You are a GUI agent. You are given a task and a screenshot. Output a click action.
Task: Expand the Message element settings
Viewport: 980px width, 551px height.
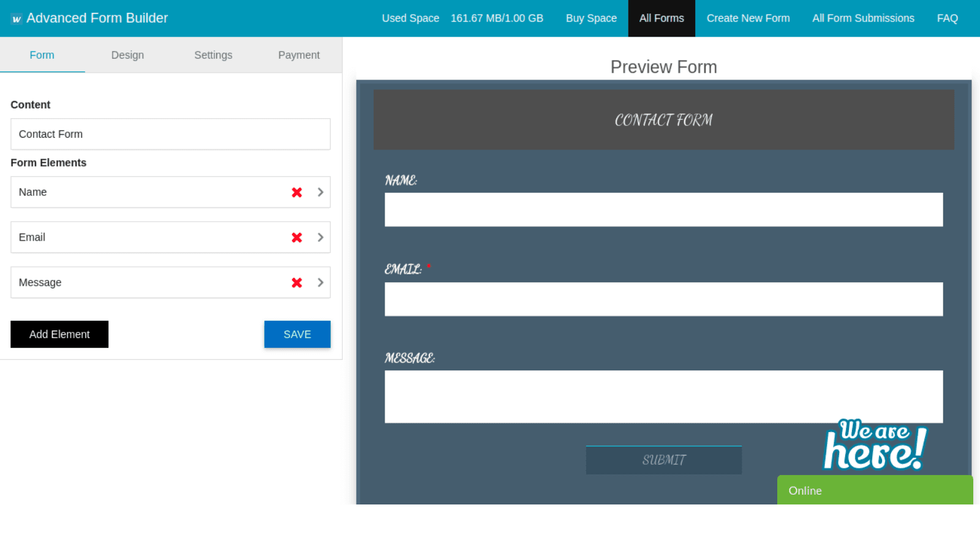click(x=320, y=282)
